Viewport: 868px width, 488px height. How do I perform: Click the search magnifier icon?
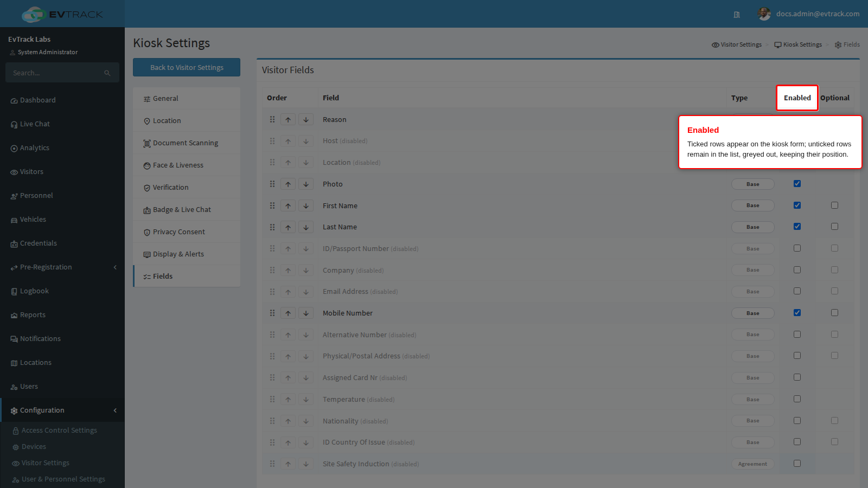click(107, 73)
